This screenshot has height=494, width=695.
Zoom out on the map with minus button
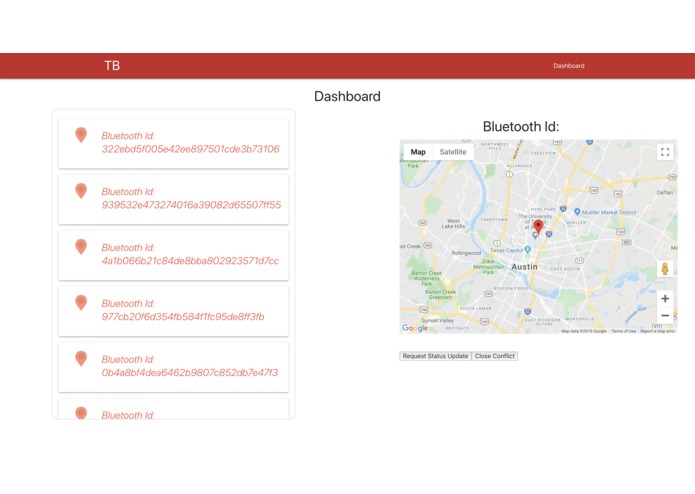(x=665, y=315)
